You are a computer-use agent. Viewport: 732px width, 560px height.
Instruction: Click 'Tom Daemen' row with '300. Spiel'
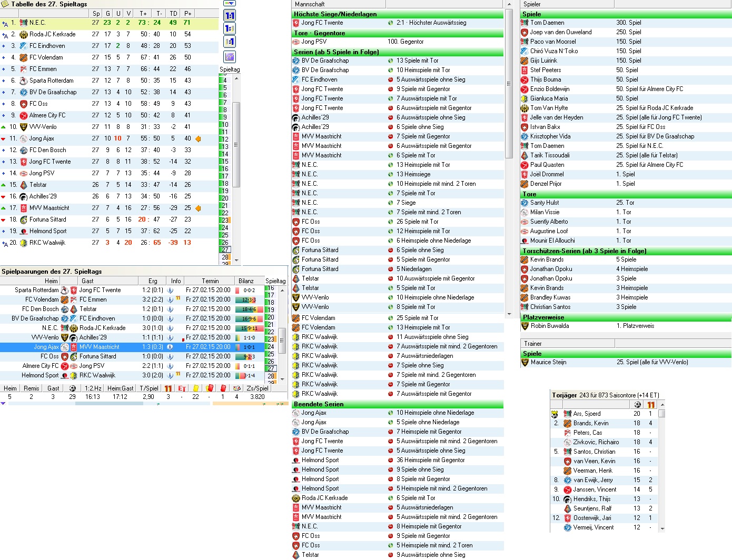(626, 23)
